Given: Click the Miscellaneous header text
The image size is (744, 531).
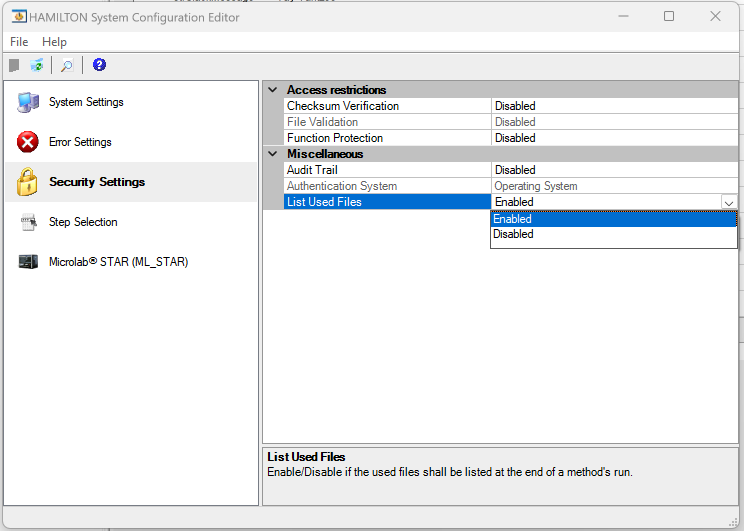Looking at the screenshot, I should coord(325,154).
